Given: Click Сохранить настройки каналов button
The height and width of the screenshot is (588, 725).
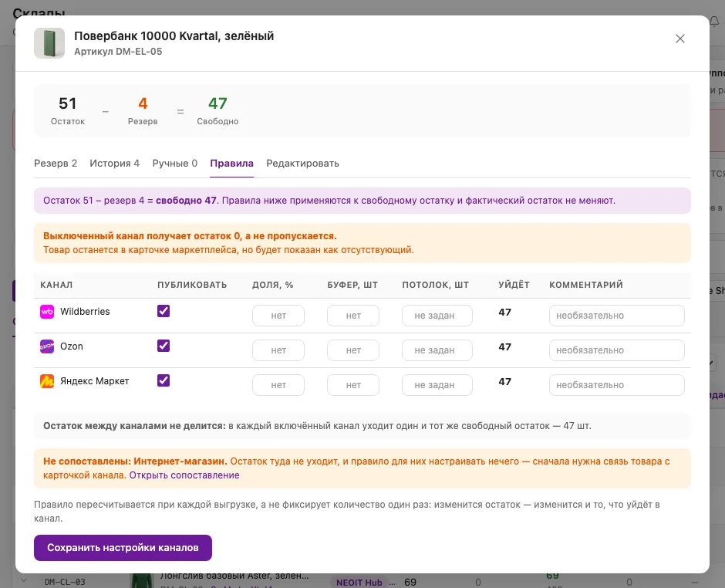Looking at the screenshot, I should click(123, 548).
